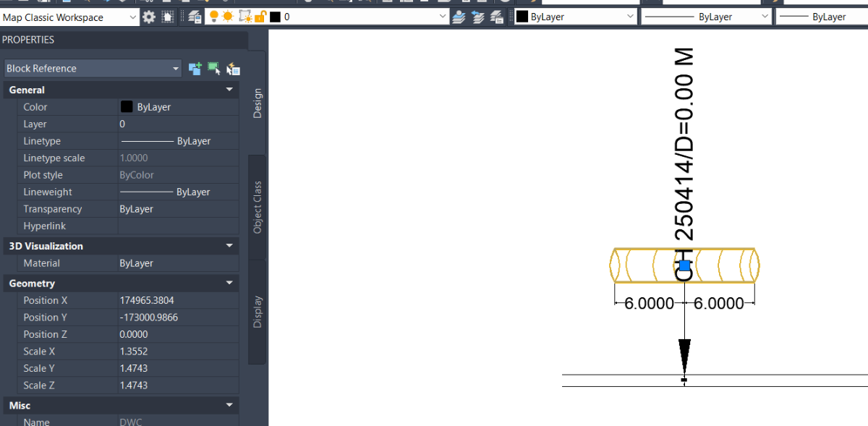The width and height of the screenshot is (868, 426).
Task: Click the blue grip on selected block
Action: point(685,265)
